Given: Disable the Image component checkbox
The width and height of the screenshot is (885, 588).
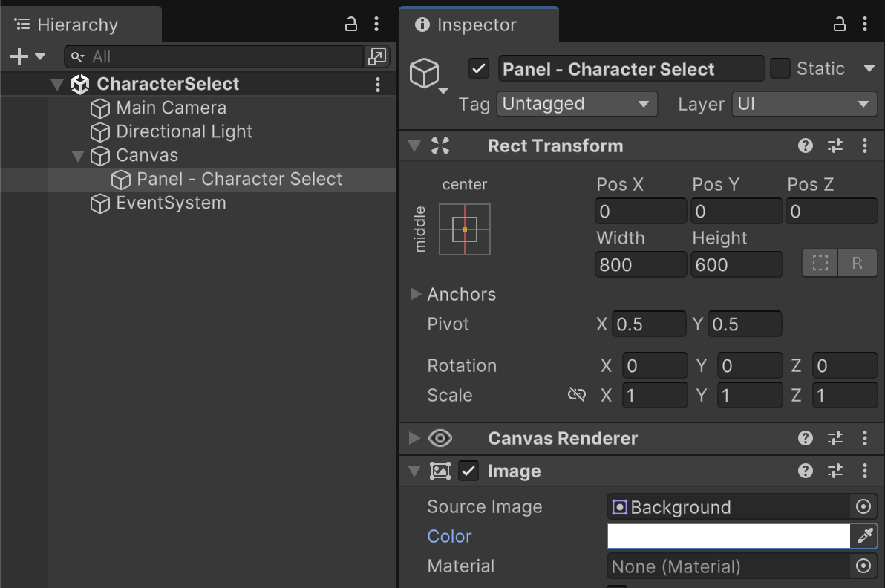Looking at the screenshot, I should [x=468, y=471].
